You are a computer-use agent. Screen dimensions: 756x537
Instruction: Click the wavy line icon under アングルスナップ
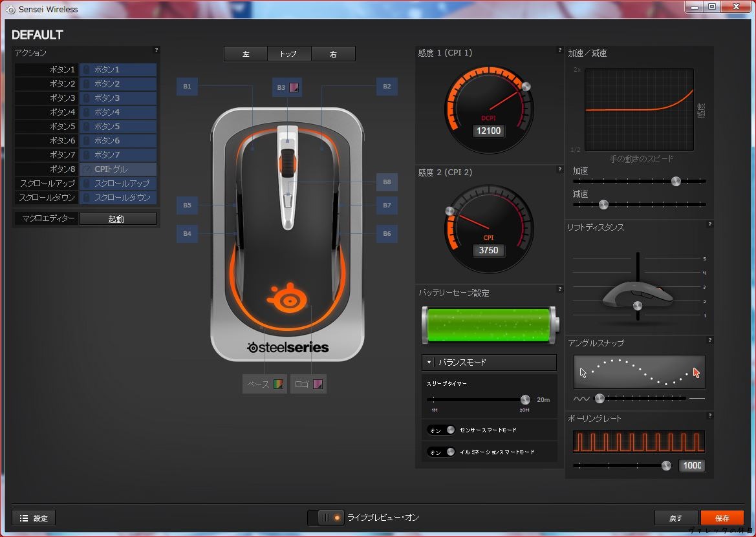pyautogui.click(x=581, y=399)
